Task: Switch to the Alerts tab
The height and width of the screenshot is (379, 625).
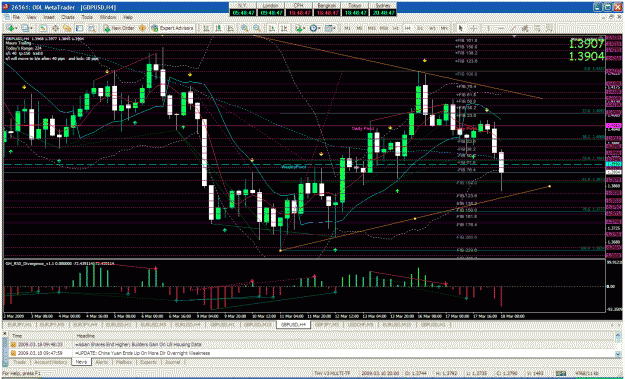Action: coord(101,362)
